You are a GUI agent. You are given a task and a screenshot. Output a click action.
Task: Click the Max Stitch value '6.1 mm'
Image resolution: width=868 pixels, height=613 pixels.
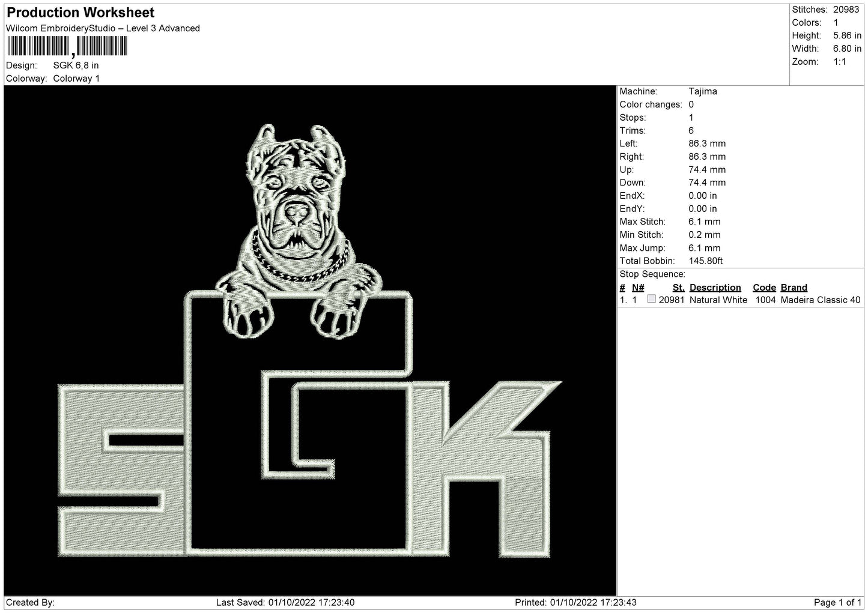pos(705,222)
